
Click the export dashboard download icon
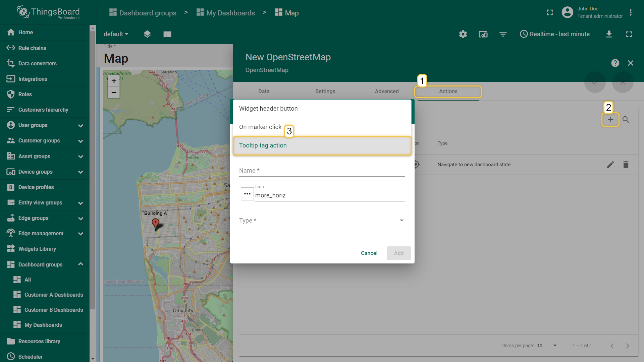(x=609, y=34)
